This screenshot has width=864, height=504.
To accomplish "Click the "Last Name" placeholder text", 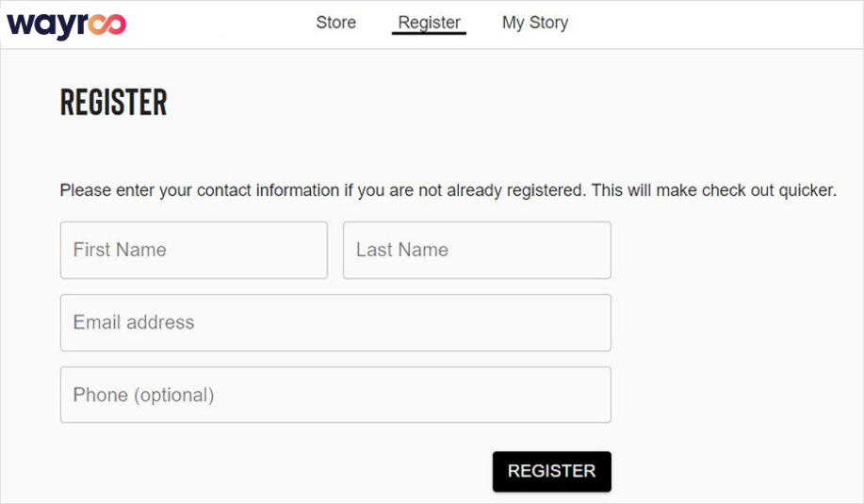I will point(402,250).
